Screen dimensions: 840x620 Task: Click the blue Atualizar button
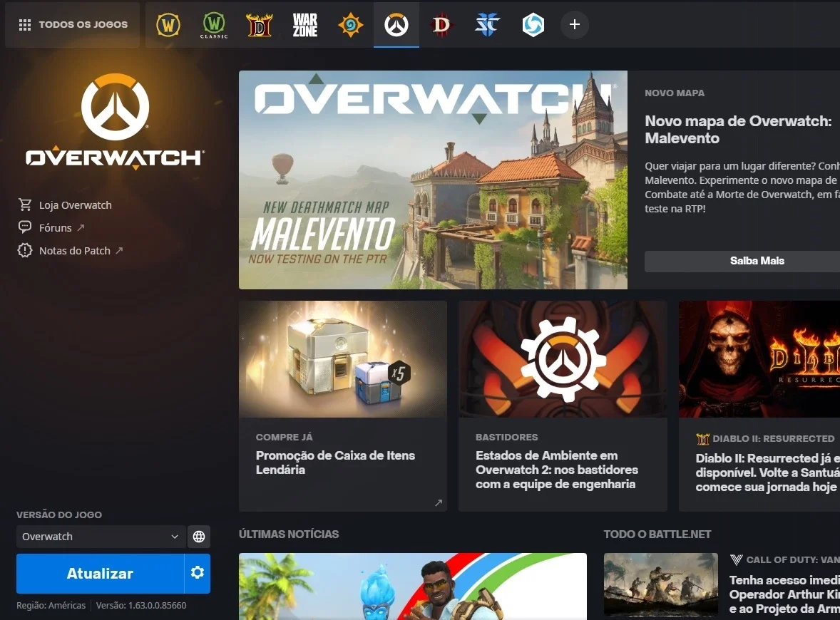(x=100, y=574)
